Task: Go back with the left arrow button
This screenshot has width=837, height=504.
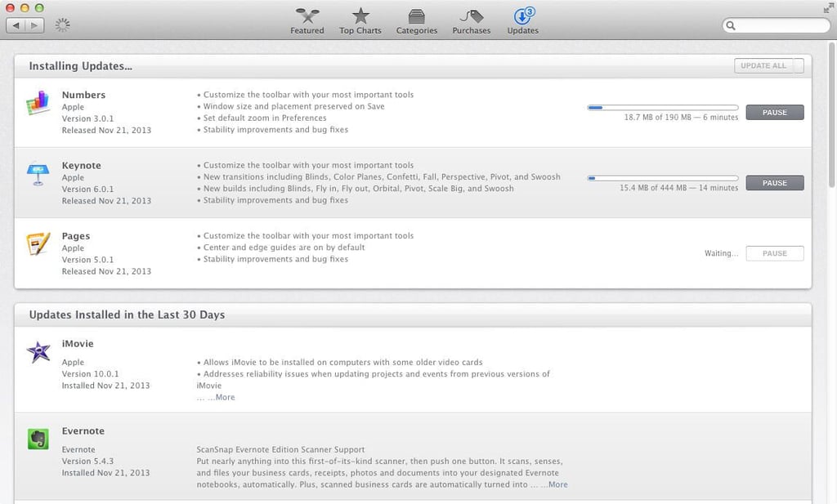Action: tap(16, 25)
